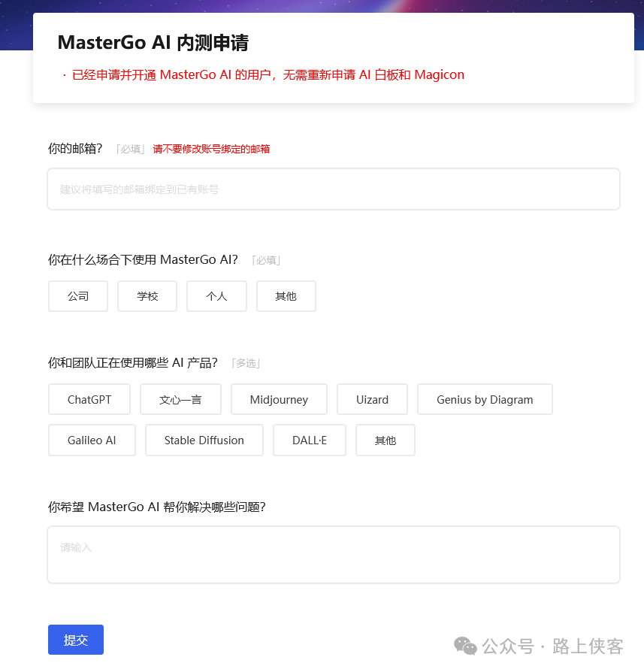Submit the form with 提交 button
Viewport: 644px width, 672px height.
pyautogui.click(x=76, y=640)
